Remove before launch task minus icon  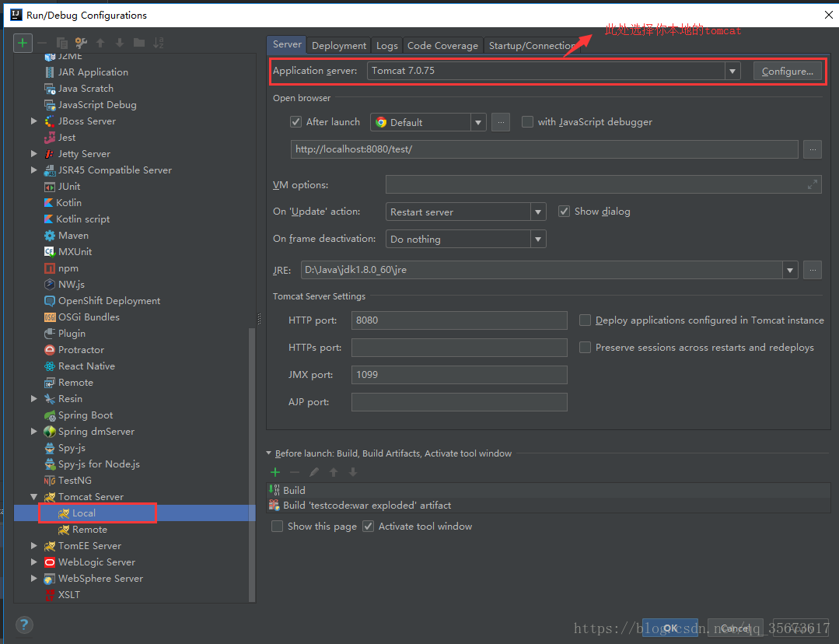[x=294, y=472]
